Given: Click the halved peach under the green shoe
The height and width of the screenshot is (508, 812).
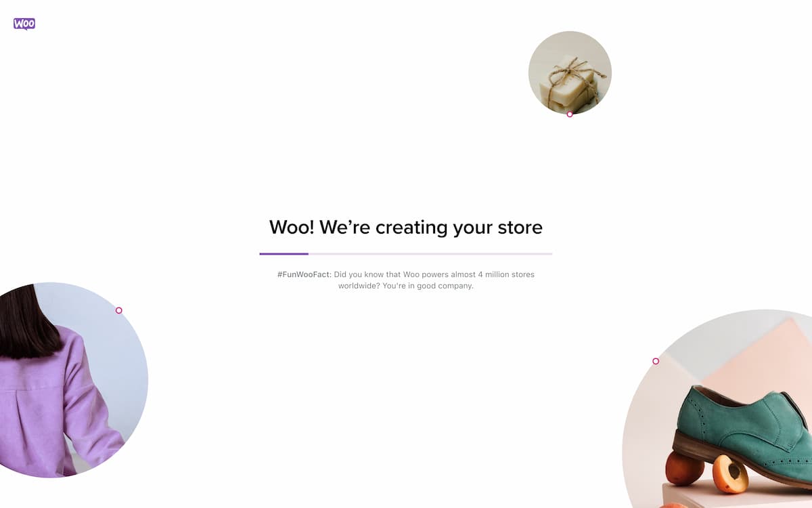Looking at the screenshot, I should click(731, 474).
